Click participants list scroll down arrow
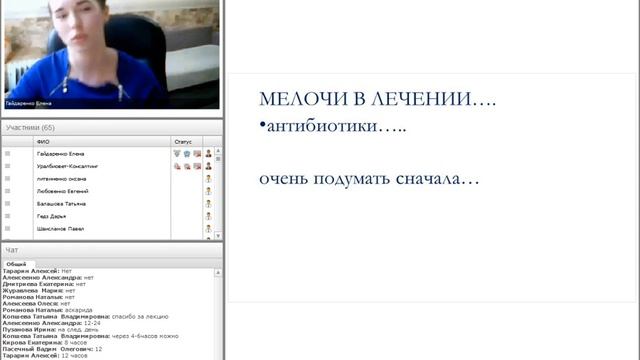Screen dimensions: 640x360 [x=218, y=236]
